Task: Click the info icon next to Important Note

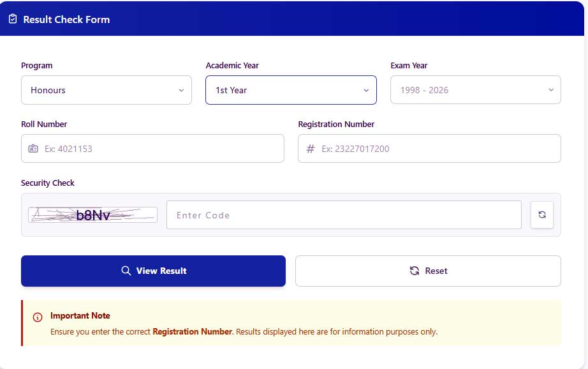Action: [37, 317]
